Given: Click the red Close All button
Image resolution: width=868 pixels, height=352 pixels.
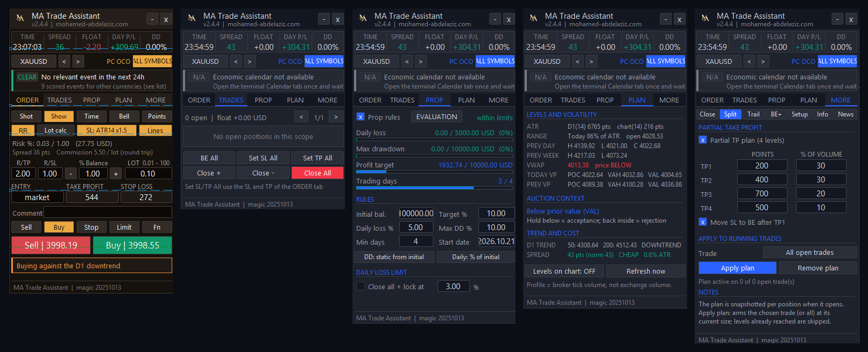Looking at the screenshot, I should (318, 173).
